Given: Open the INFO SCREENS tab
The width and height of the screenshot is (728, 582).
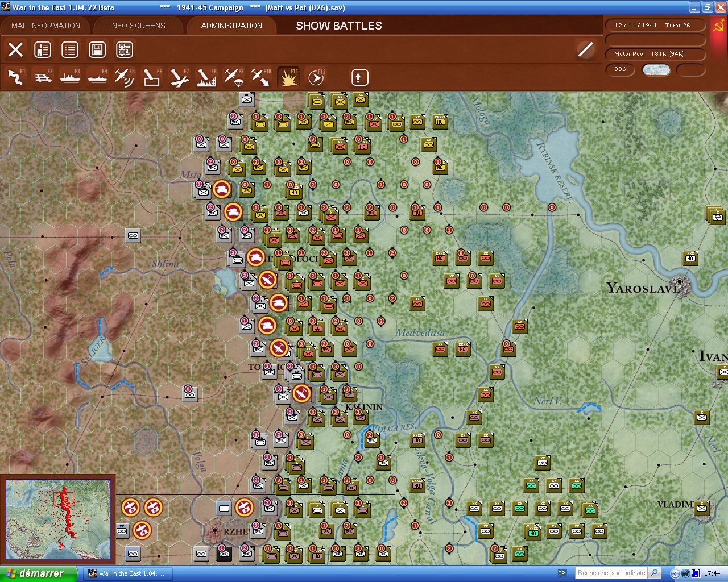Looking at the screenshot, I should [x=138, y=26].
